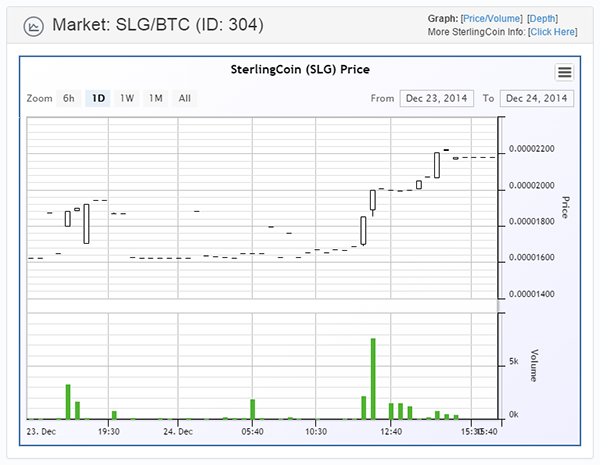Click the SterlingCoin (SLG) Price chart title
Image resolution: width=600 pixels, height=465 pixels.
point(300,70)
